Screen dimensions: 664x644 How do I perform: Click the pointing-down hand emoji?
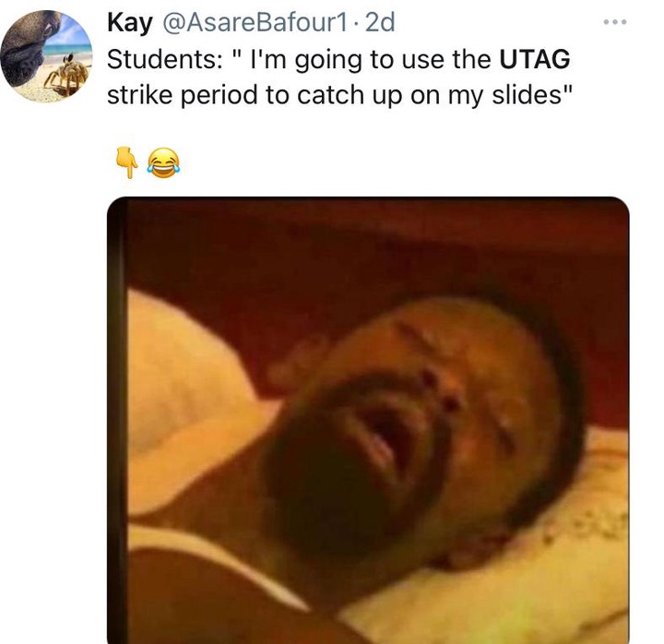[x=126, y=162]
